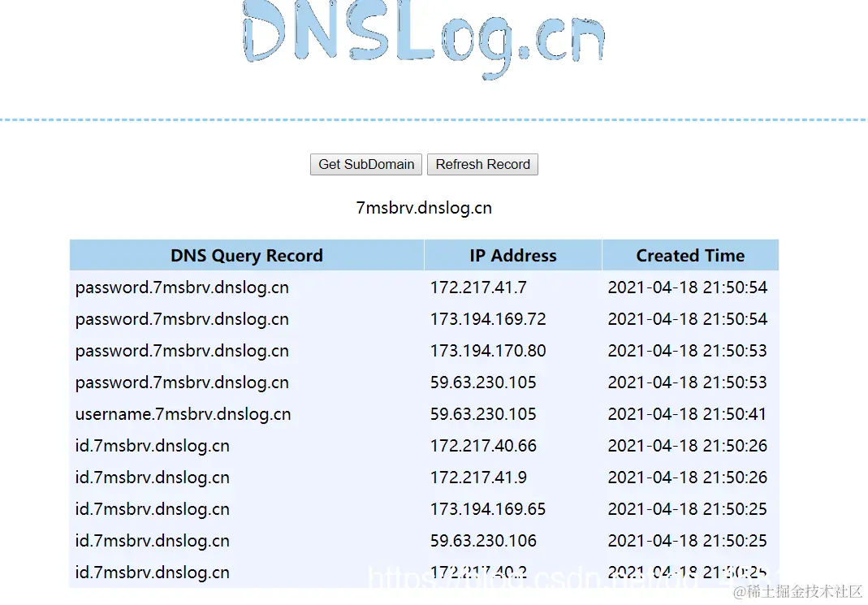Screen dimensions: 868x605
Task: Select IP cell 173.194.169.72
Action: 488,319
